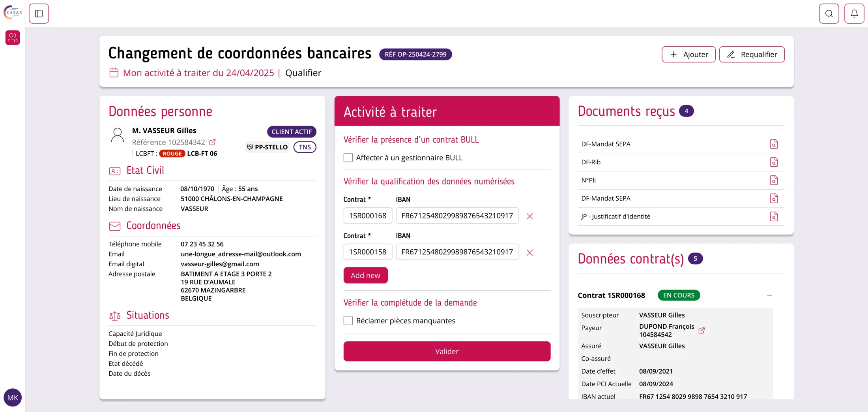Image resolution: width=868 pixels, height=412 pixels.
Task: Click the Valider button
Action: 447,351
